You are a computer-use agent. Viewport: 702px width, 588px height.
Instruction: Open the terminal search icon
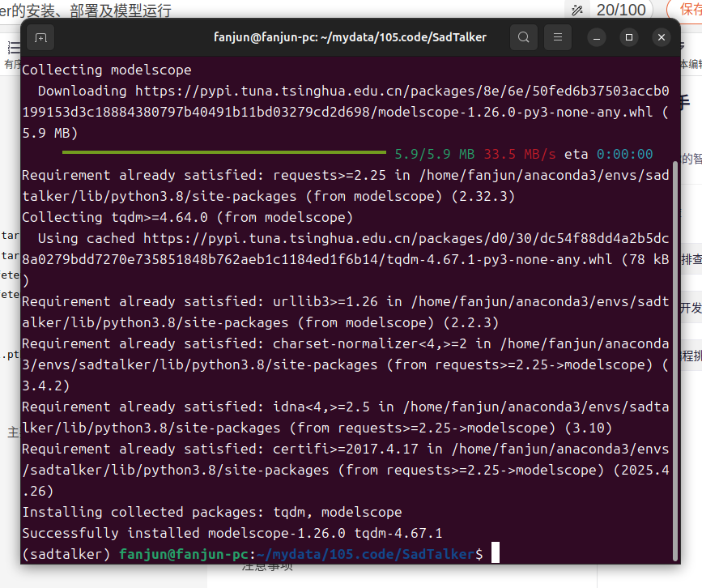523,37
